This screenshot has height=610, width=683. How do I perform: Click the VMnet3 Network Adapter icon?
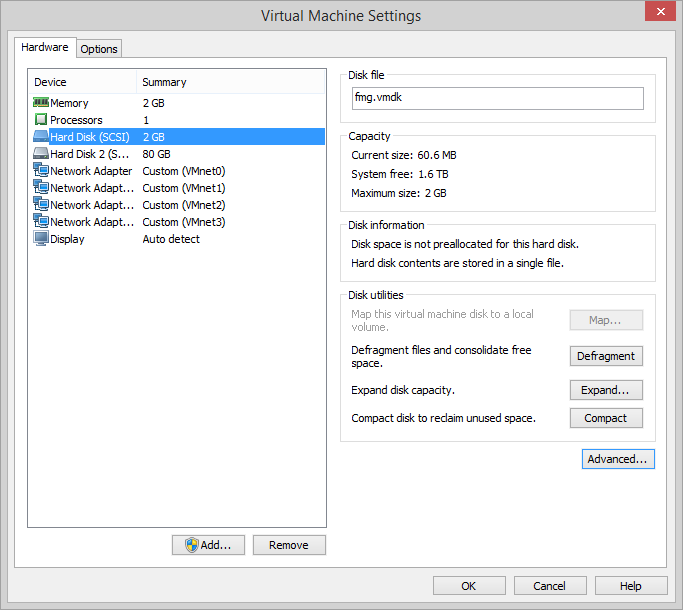[41, 222]
